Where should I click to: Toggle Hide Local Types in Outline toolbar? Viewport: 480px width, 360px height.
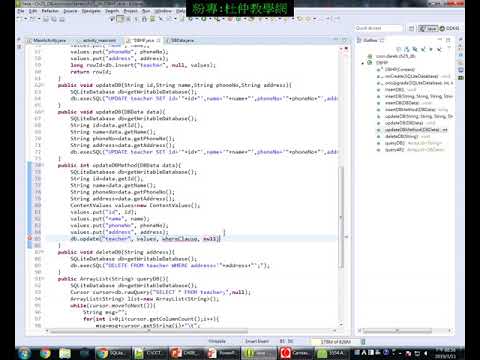pos(439,49)
